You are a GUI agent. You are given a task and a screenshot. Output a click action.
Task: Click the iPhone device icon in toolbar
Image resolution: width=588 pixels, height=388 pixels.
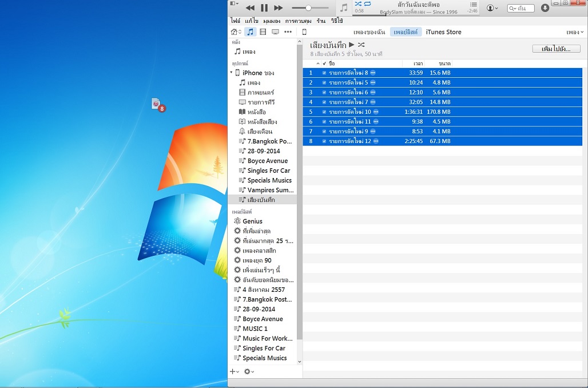click(x=304, y=32)
